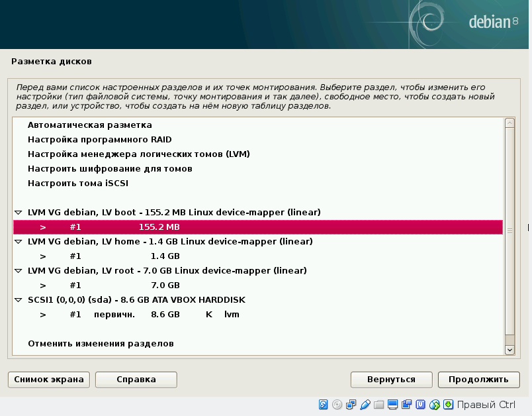
Task: Click the USB devices status icon
Action: (x=365, y=405)
